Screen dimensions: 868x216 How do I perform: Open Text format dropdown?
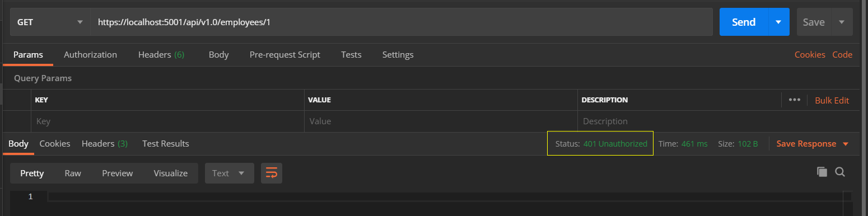click(x=230, y=173)
